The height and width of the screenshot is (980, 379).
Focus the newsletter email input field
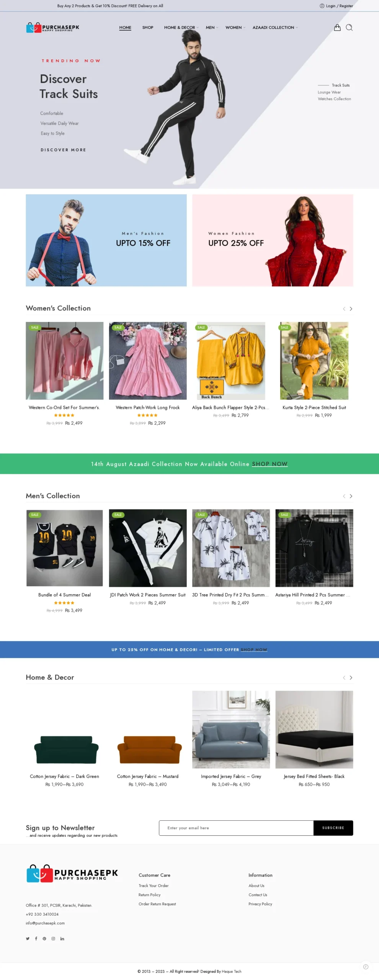point(236,828)
